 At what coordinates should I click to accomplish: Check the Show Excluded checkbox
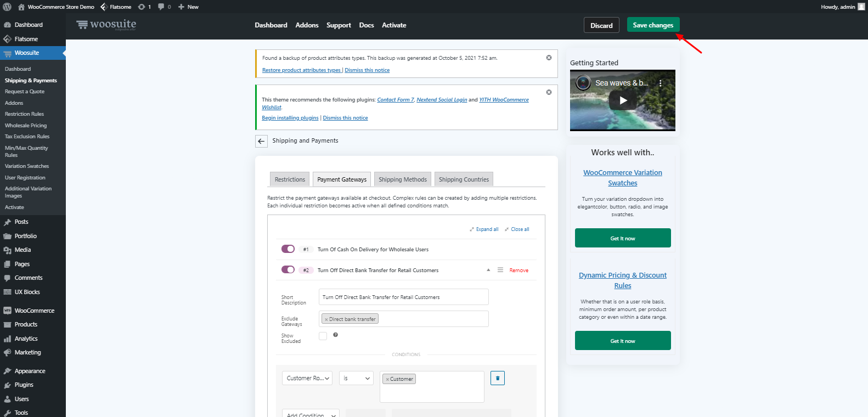[323, 336]
